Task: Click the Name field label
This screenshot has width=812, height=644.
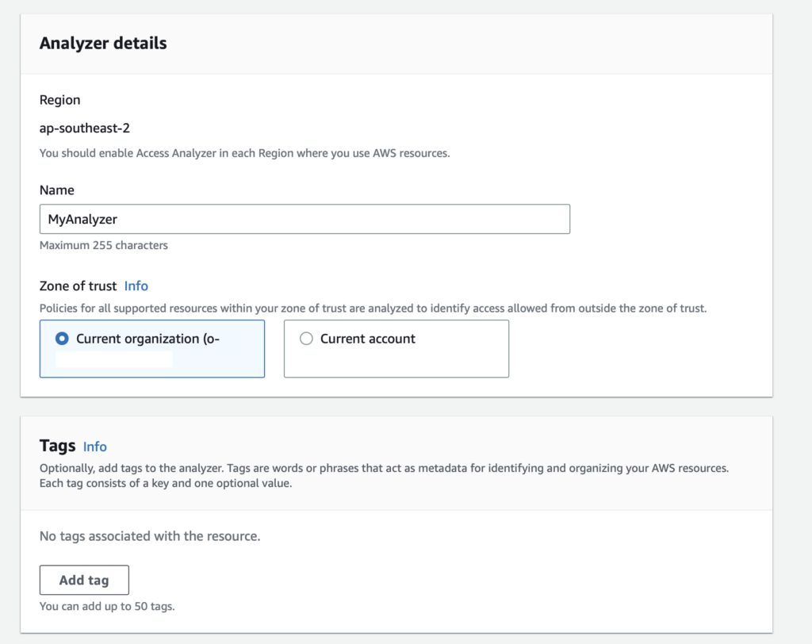Action: (x=56, y=190)
